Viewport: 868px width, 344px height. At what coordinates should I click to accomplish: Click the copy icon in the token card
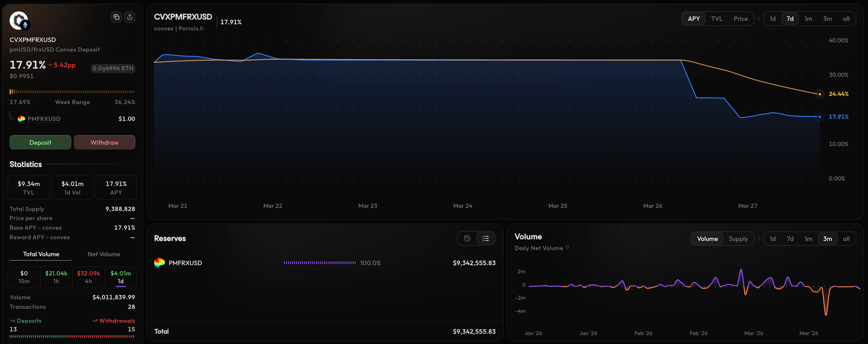[116, 17]
